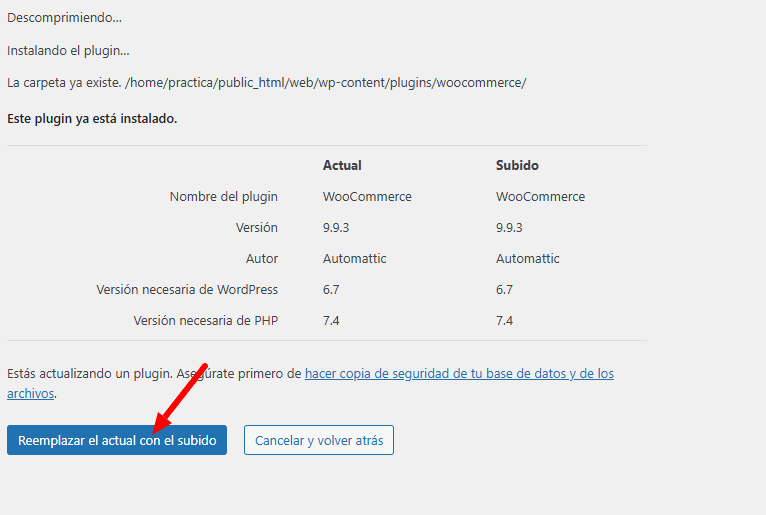Screen dimensions: 766x515
Task: Click the 'Descomprimiendo…' status line
Action: (x=64, y=18)
